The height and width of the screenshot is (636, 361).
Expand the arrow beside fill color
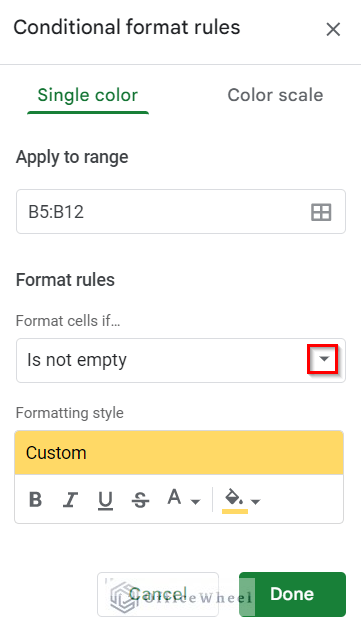click(x=256, y=502)
